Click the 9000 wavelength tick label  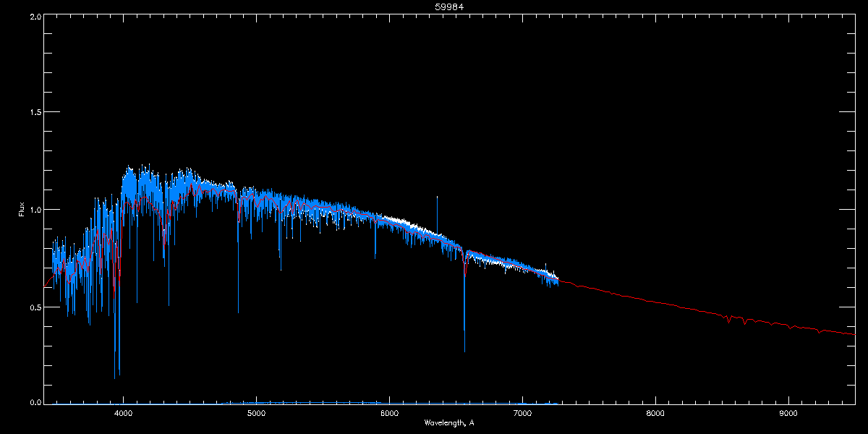click(788, 414)
